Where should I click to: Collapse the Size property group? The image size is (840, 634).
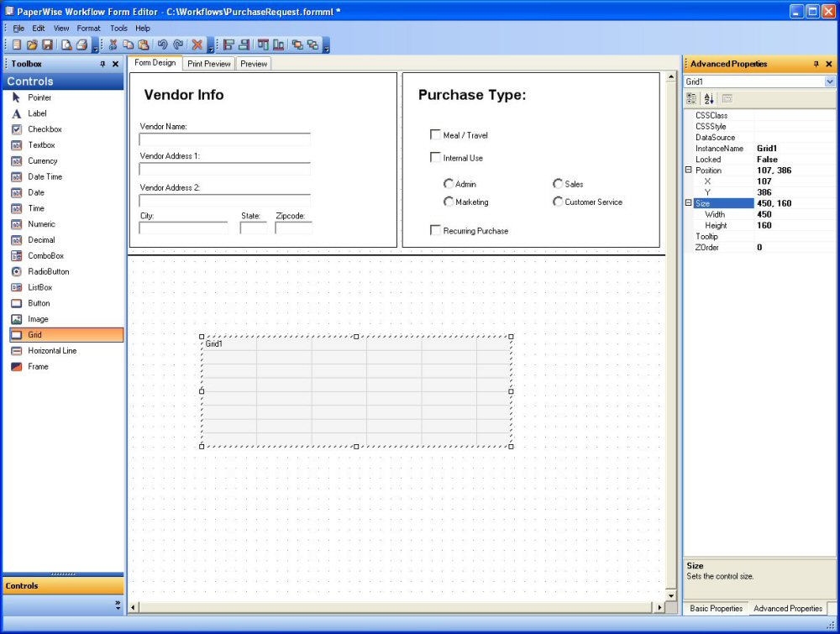click(689, 203)
